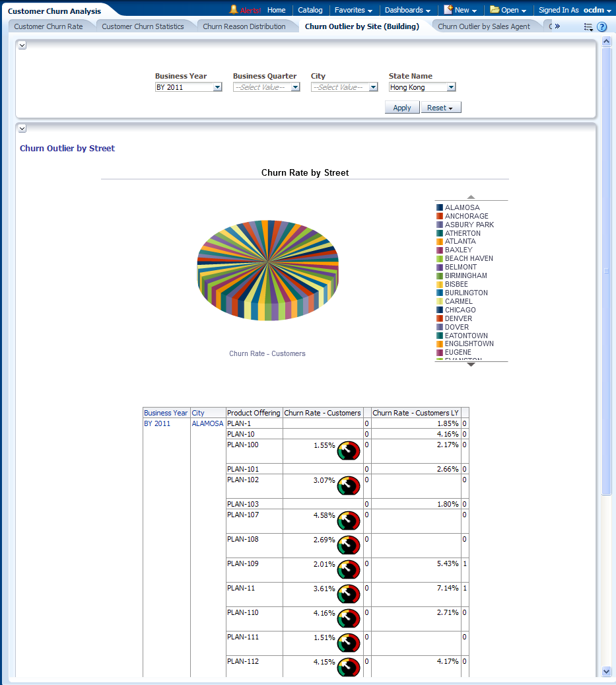Open the Business Year dropdown
Image resolution: width=616 pixels, height=685 pixels.
pos(217,87)
